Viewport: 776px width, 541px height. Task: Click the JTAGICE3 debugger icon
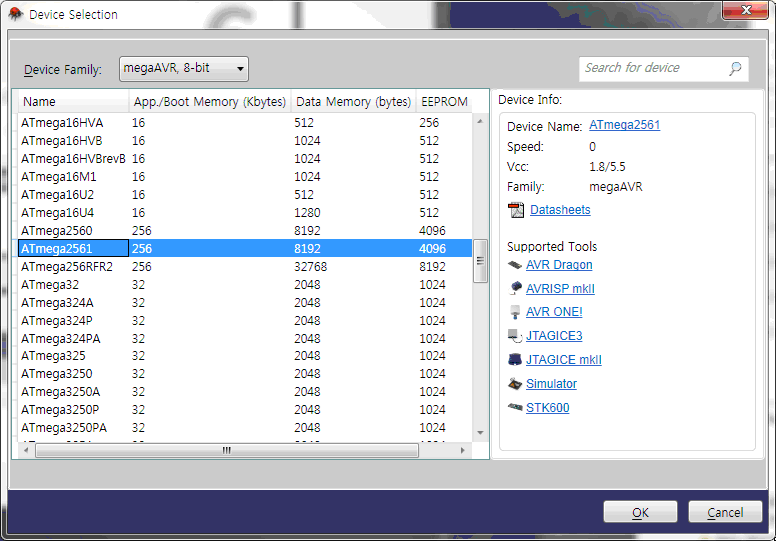[x=515, y=336]
